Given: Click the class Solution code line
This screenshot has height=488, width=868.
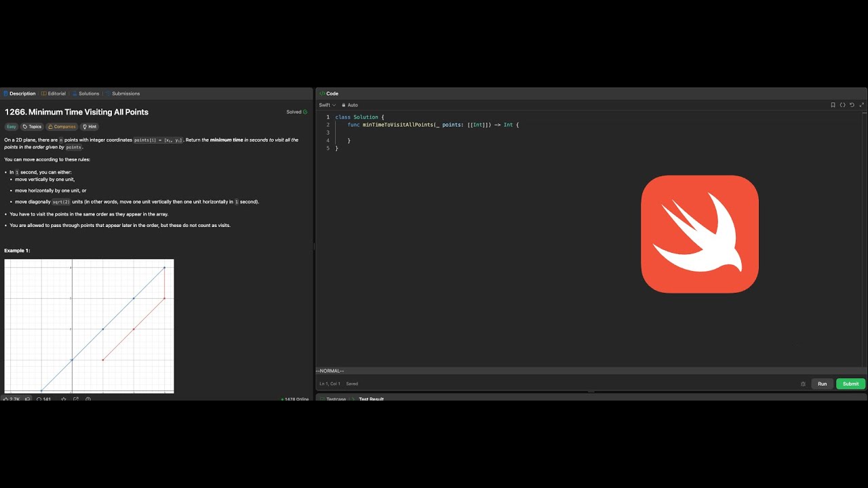Looking at the screenshot, I should pos(359,117).
